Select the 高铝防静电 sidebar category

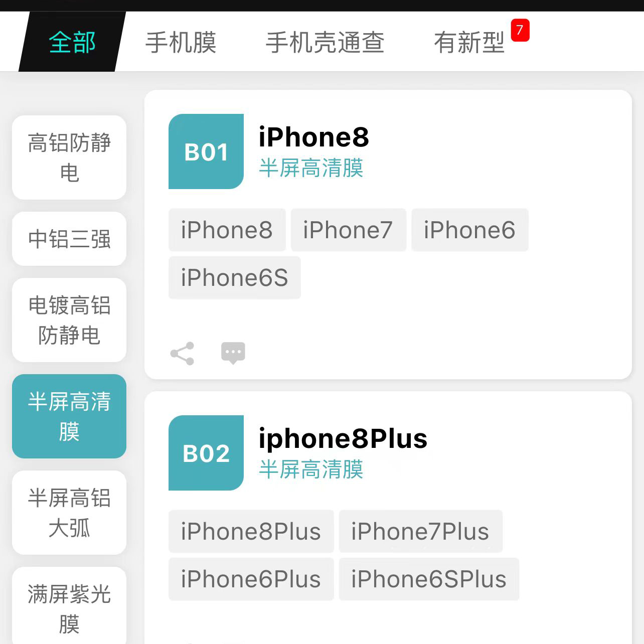(69, 157)
